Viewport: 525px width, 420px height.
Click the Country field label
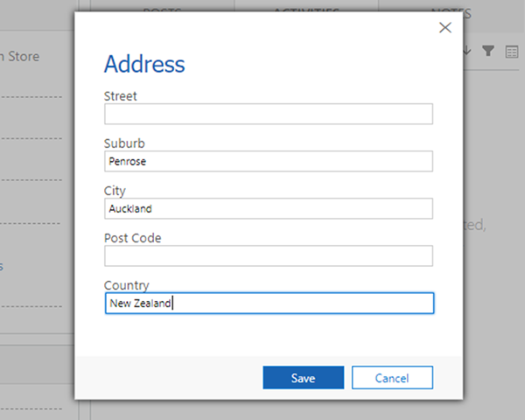pos(126,285)
